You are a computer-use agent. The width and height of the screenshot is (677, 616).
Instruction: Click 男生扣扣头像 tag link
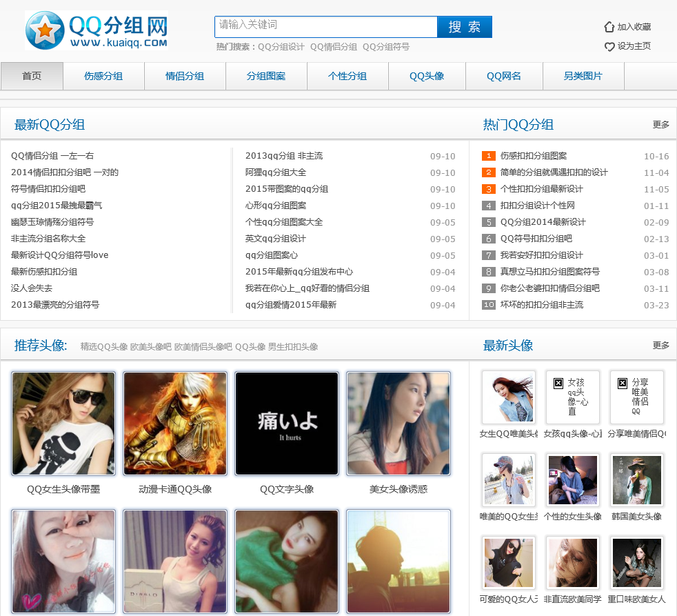click(x=293, y=347)
